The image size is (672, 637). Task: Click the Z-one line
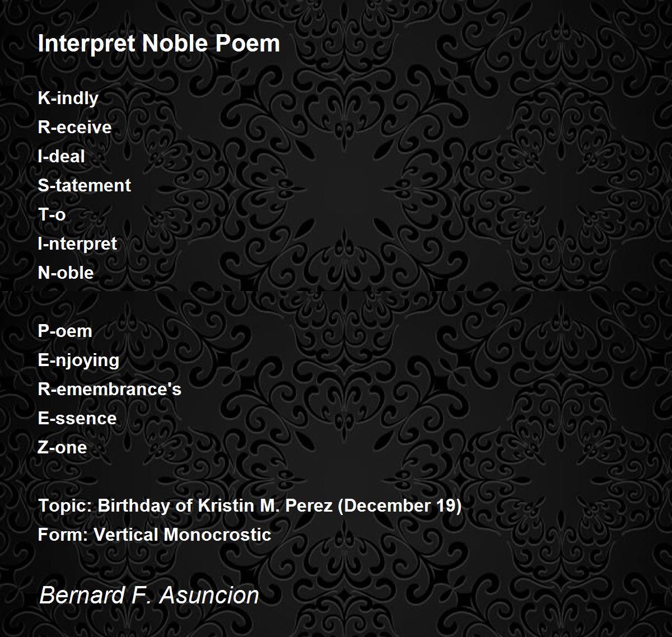pos(63,448)
